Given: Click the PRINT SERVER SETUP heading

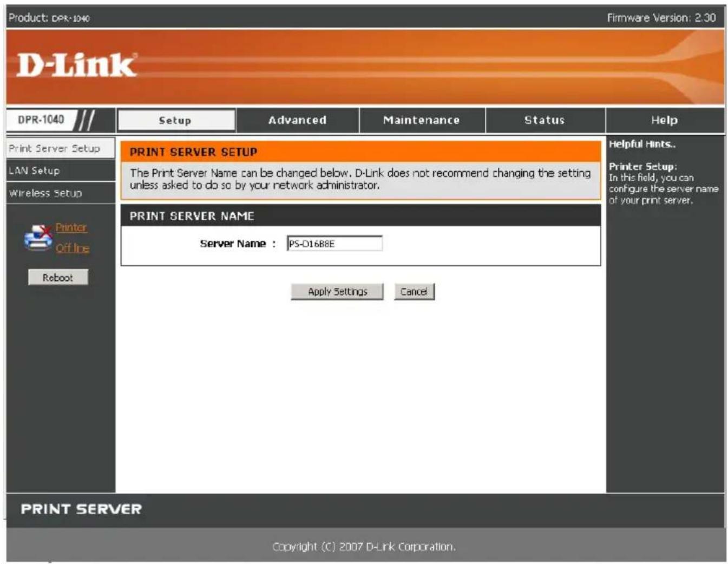Looking at the screenshot, I should point(193,152).
